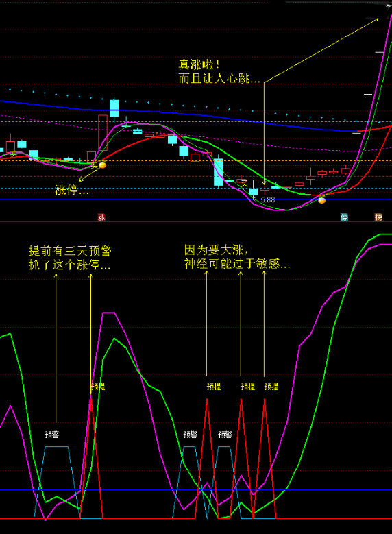Select the tall red hollow limit-up candle

103,133
